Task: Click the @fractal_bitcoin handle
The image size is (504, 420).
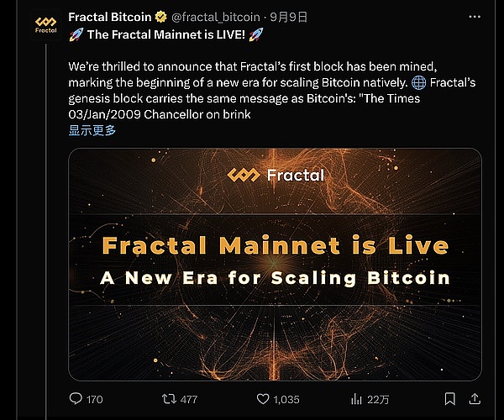Action: pyautogui.click(x=217, y=17)
